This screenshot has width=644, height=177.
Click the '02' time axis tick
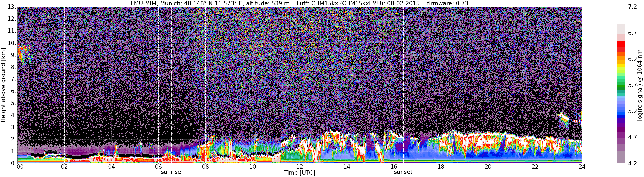[x=64, y=167]
